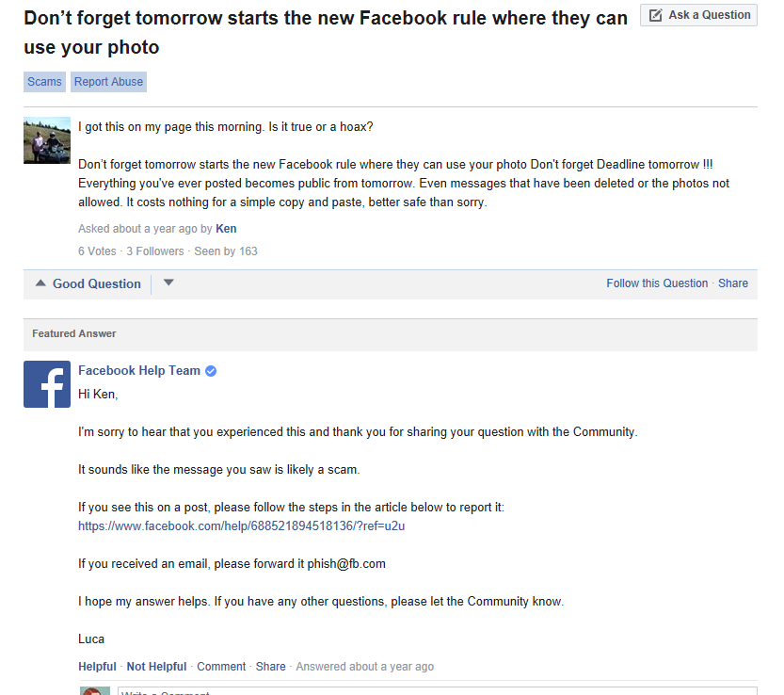
Task: Click the Write a Comment input field
Action: 438,691
